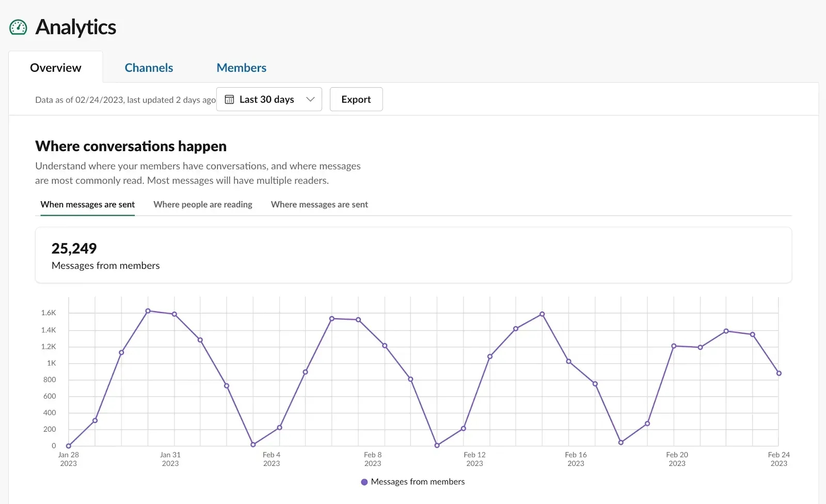Expand the Last 30 days chevron

pyautogui.click(x=310, y=99)
